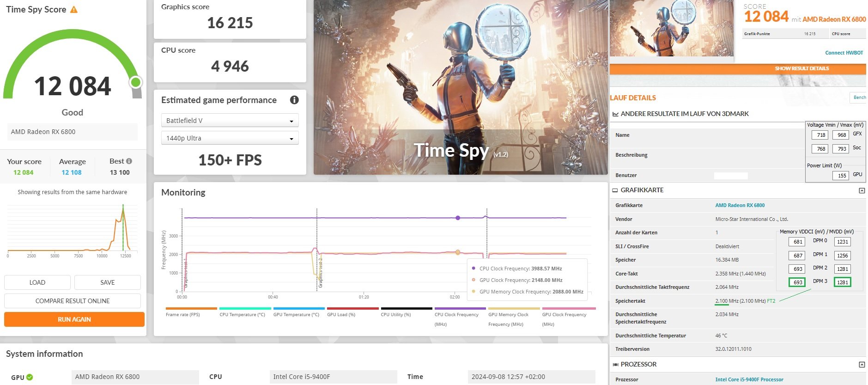Click the 150+ FPS estimate text
This screenshot has height=385, width=868.
click(x=230, y=160)
